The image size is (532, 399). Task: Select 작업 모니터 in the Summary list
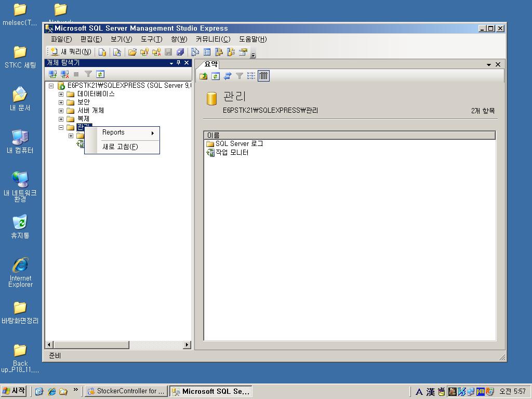click(x=232, y=153)
